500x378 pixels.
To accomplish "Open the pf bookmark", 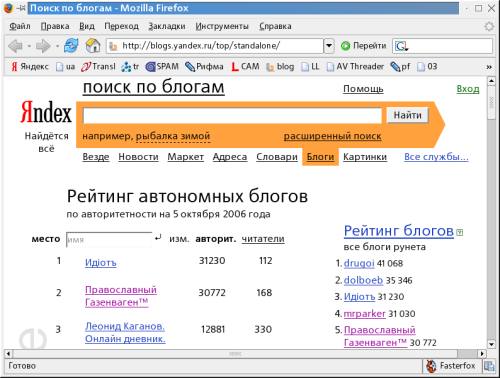I will click(400, 67).
